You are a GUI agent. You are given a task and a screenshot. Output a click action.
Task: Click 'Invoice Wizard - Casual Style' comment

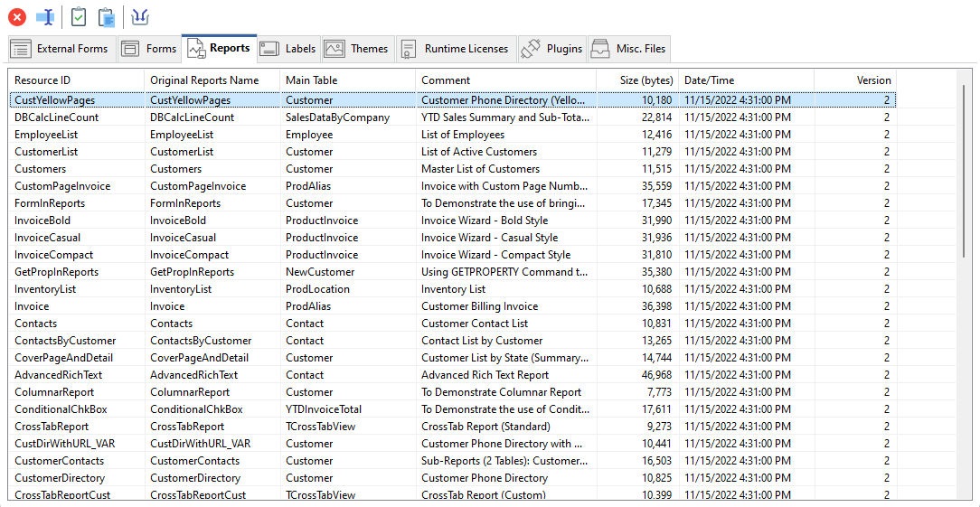(489, 238)
